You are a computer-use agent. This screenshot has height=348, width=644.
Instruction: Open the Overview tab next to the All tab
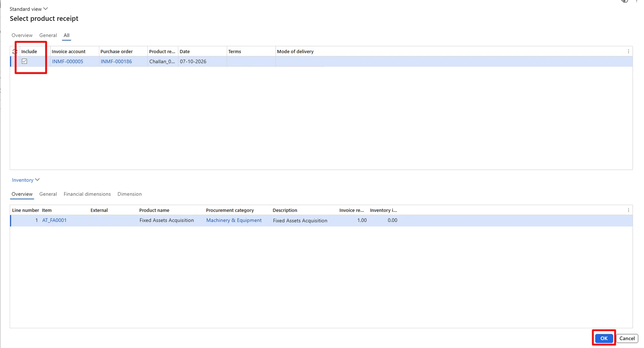pos(22,35)
